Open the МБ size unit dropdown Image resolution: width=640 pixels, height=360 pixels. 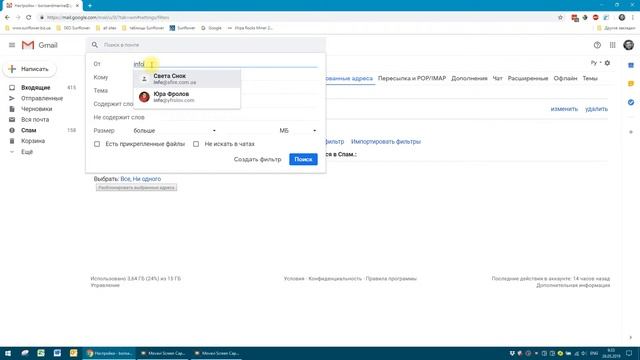(298, 131)
